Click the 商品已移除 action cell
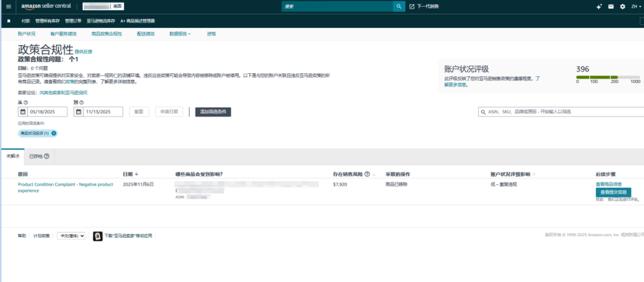This screenshot has width=644, height=282. point(397,185)
